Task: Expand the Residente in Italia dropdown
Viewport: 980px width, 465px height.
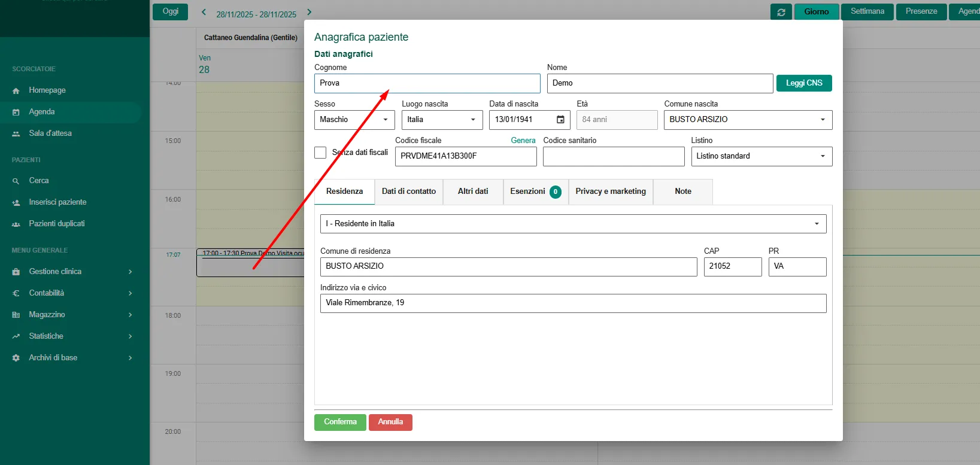Action: pos(573,224)
